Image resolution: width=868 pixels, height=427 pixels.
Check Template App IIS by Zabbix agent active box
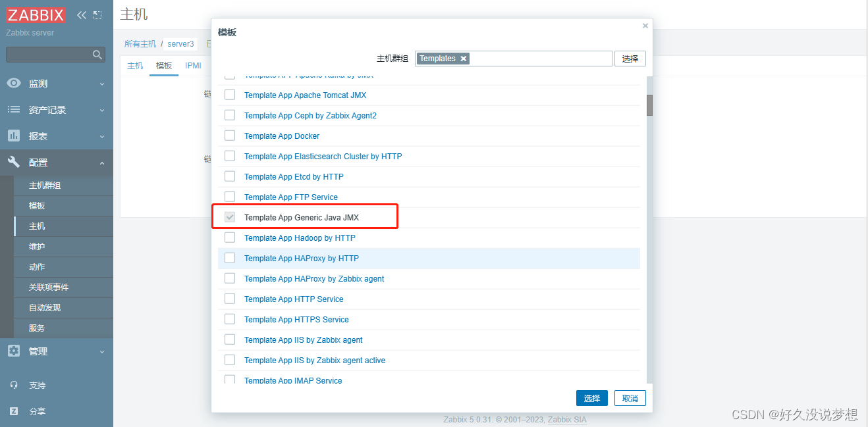[x=230, y=360]
